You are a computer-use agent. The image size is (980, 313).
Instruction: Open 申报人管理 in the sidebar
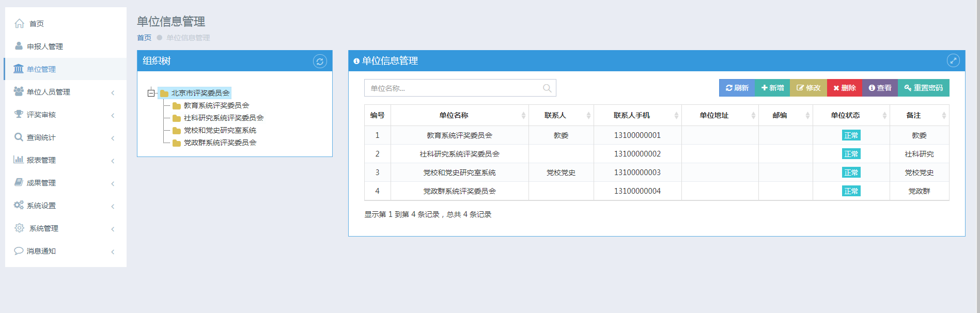(66, 46)
